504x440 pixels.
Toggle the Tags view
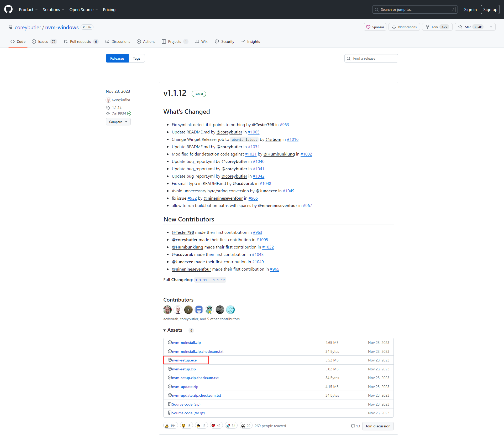pos(136,58)
